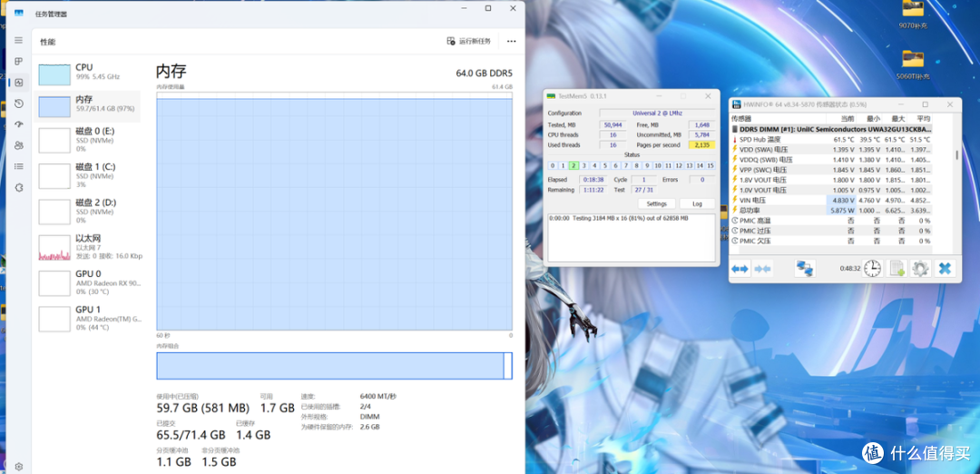
Task: Select 磁盘 0 (E:) entry
Action: coord(87,140)
